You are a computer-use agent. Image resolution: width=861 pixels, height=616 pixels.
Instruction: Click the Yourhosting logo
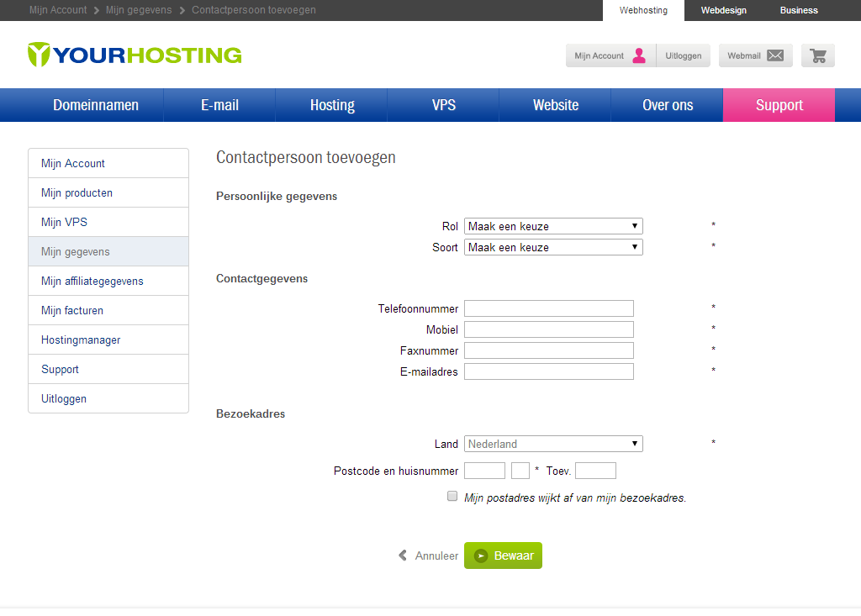coord(135,55)
